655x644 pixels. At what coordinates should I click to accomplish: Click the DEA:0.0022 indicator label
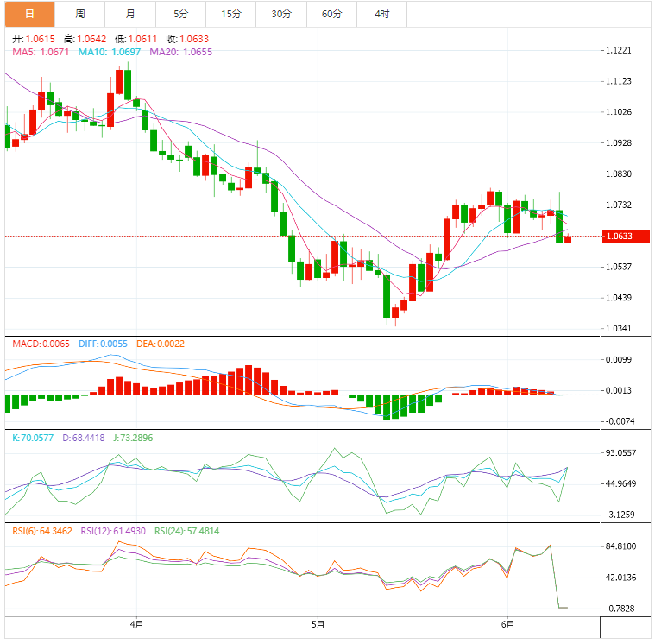(161, 344)
